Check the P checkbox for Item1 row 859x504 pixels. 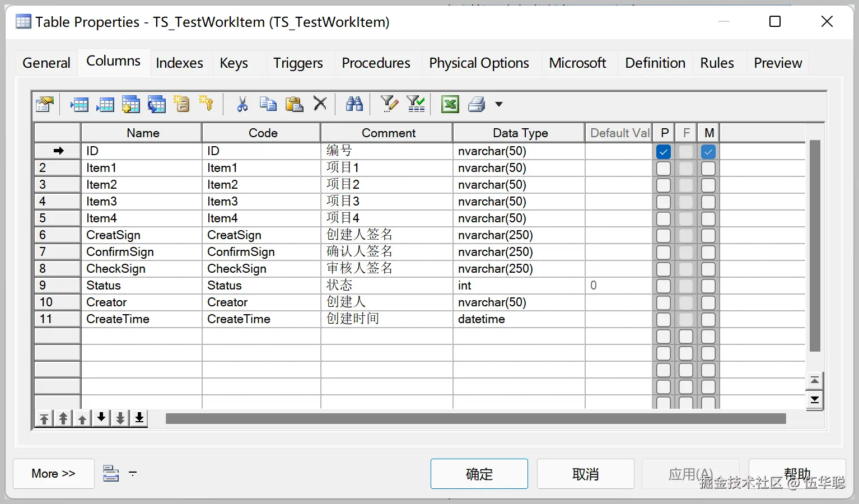[664, 169]
